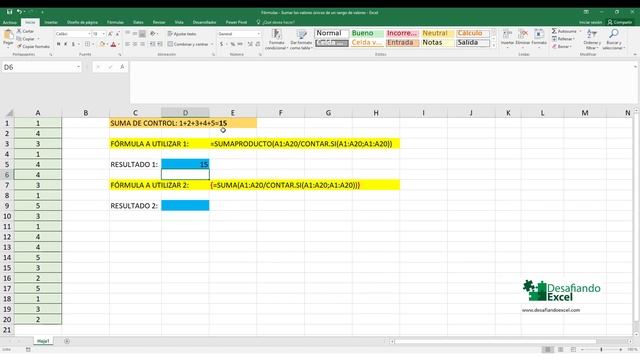Image resolution: width=640 pixels, height=360 pixels.
Task: Increase cell indent
Action: point(159,44)
